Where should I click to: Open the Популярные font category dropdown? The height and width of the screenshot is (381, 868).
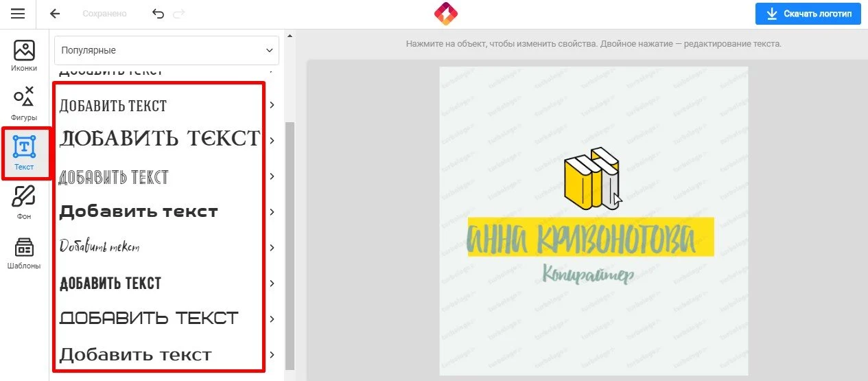tap(167, 50)
